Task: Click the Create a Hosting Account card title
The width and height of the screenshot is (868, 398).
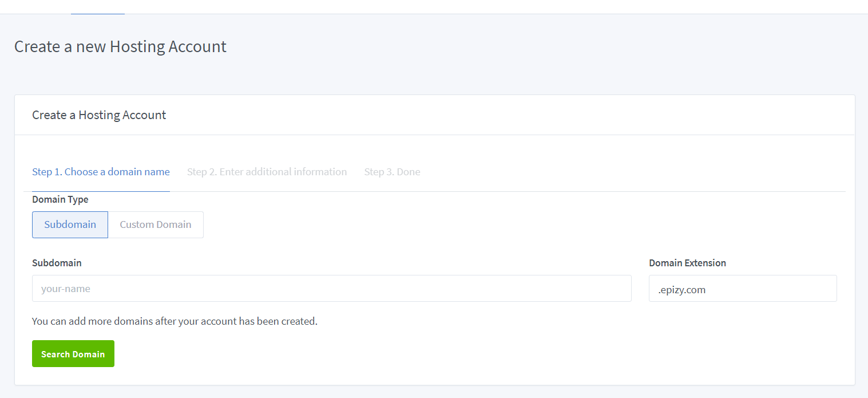Action: point(99,115)
